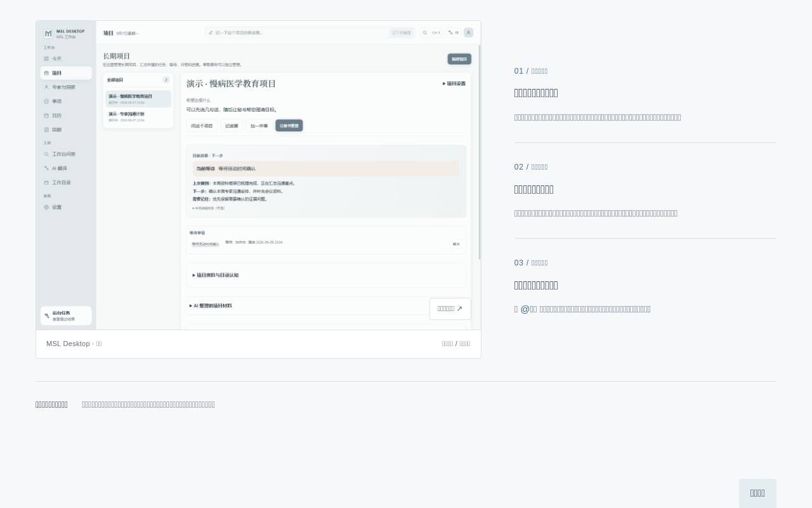Open 后台任务 background tasks card
Screen dimensions: 812x508
coord(66,316)
